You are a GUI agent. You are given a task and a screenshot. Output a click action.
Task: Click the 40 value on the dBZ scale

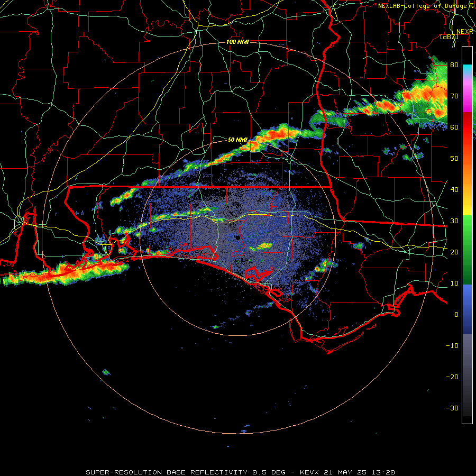click(454, 190)
